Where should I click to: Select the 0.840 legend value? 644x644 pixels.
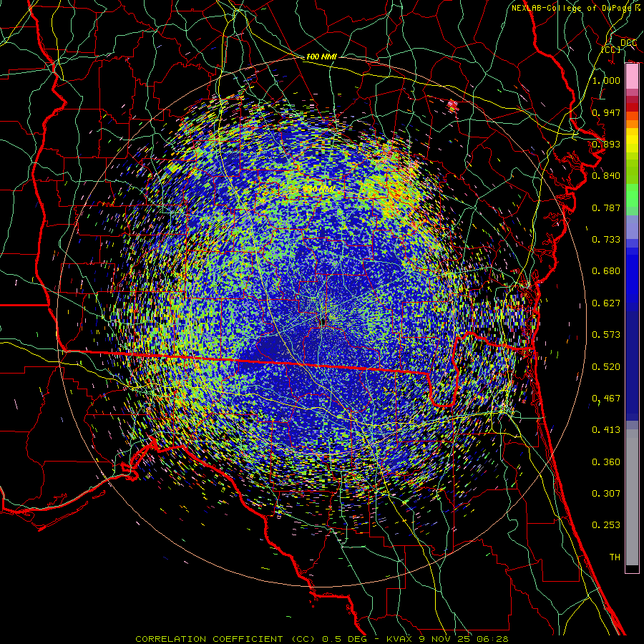coord(606,175)
